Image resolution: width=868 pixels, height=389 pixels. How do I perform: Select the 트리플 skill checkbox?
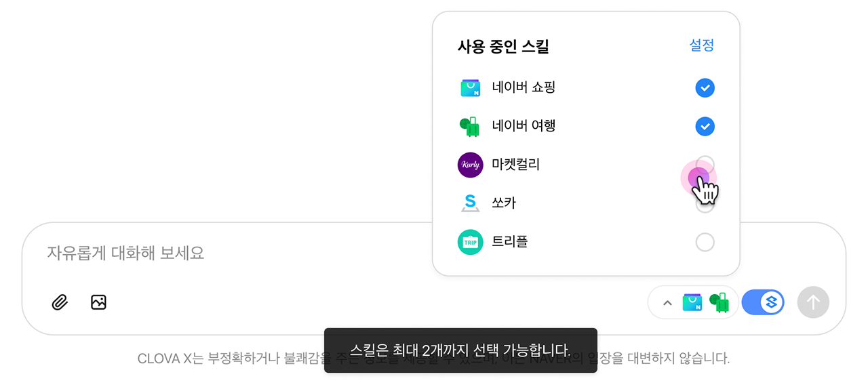coord(705,242)
